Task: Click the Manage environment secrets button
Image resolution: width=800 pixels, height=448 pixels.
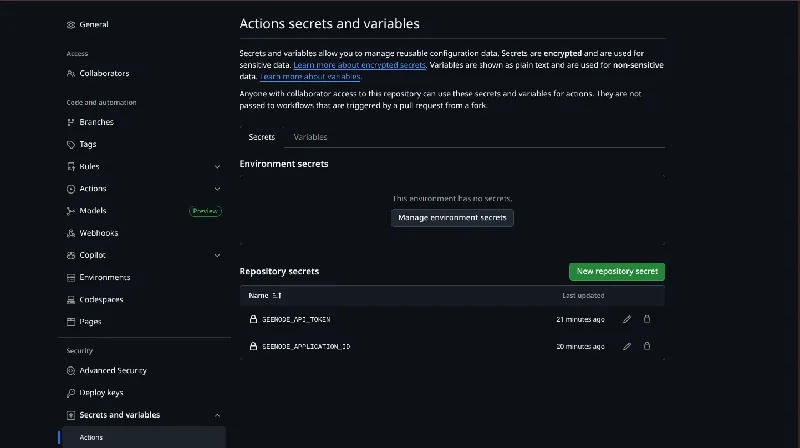Action: point(452,217)
